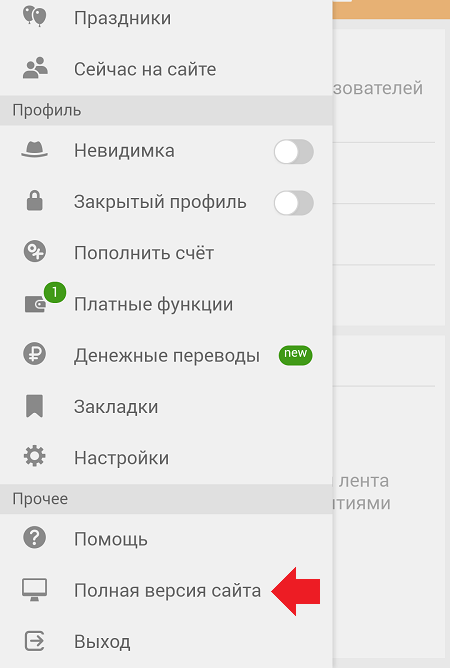Click the wallet icon with green badge
450x668 pixels.
coord(35,304)
